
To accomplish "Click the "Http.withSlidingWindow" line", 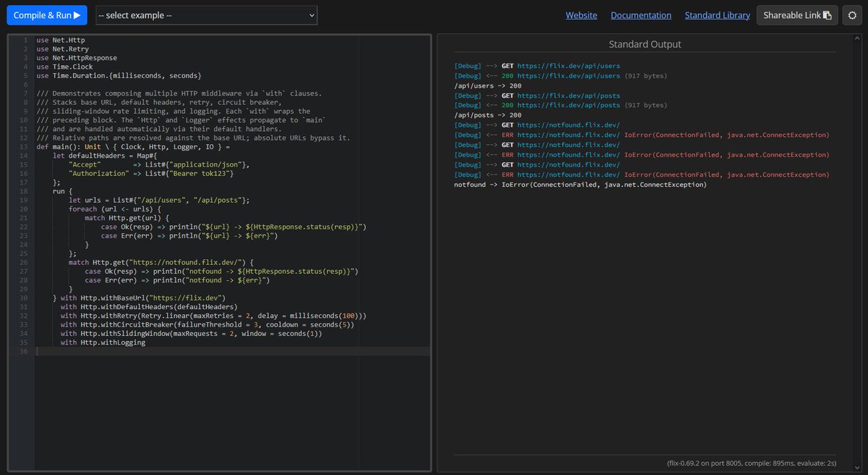I will coord(192,334).
